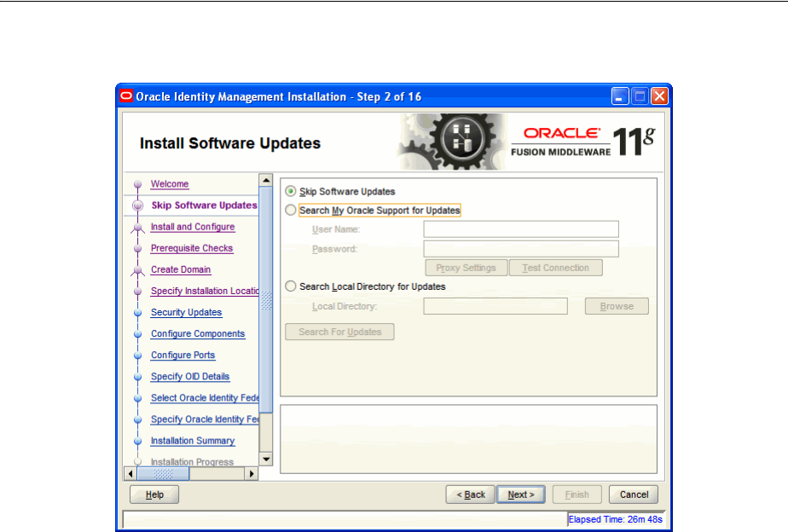Click the Elapsed Time status text

[x=615, y=519]
